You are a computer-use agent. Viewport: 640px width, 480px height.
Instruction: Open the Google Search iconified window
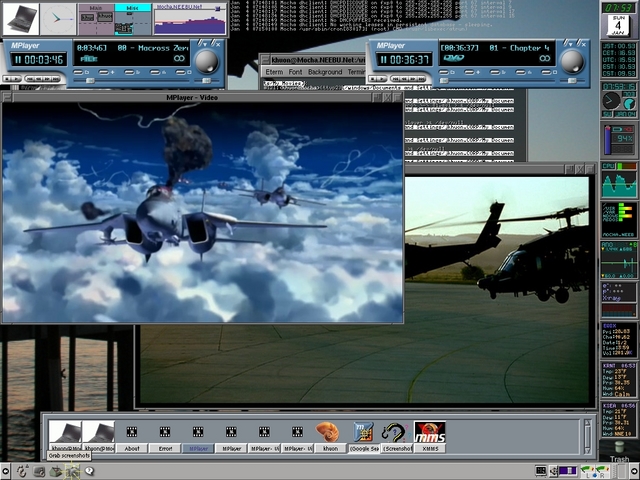click(363, 438)
